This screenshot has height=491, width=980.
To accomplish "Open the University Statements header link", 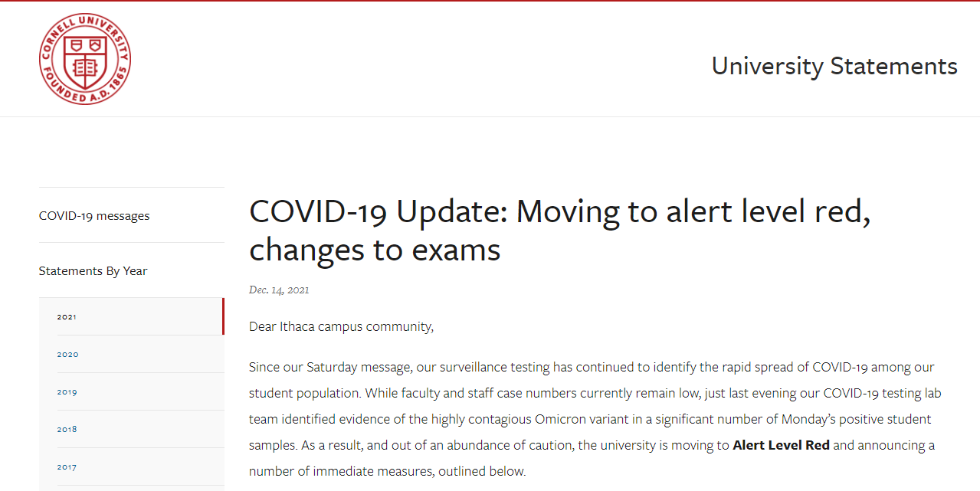I will (x=834, y=66).
